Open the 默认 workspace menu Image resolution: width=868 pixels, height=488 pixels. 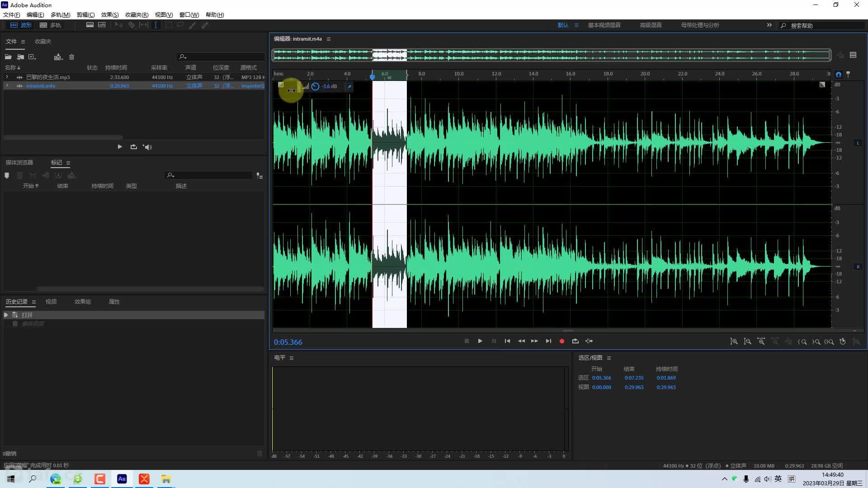click(x=576, y=25)
